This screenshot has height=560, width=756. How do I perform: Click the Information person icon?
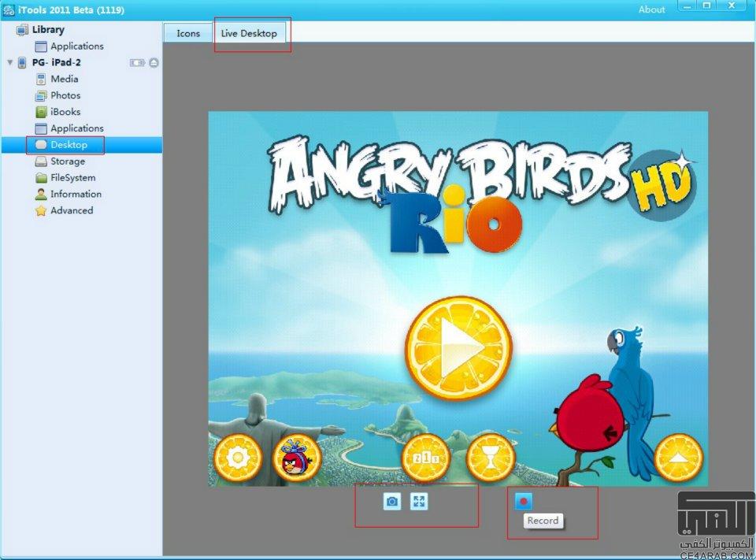[41, 194]
